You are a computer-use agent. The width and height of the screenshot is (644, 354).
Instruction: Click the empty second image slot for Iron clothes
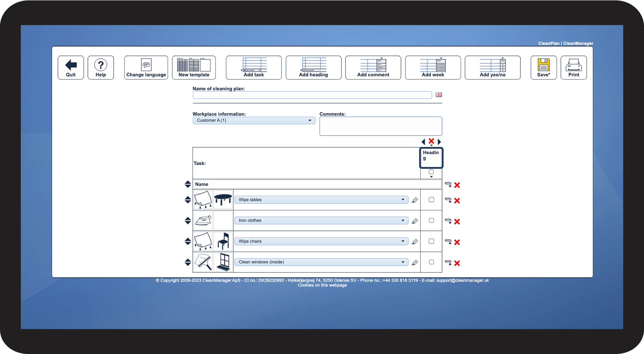pyautogui.click(x=223, y=221)
